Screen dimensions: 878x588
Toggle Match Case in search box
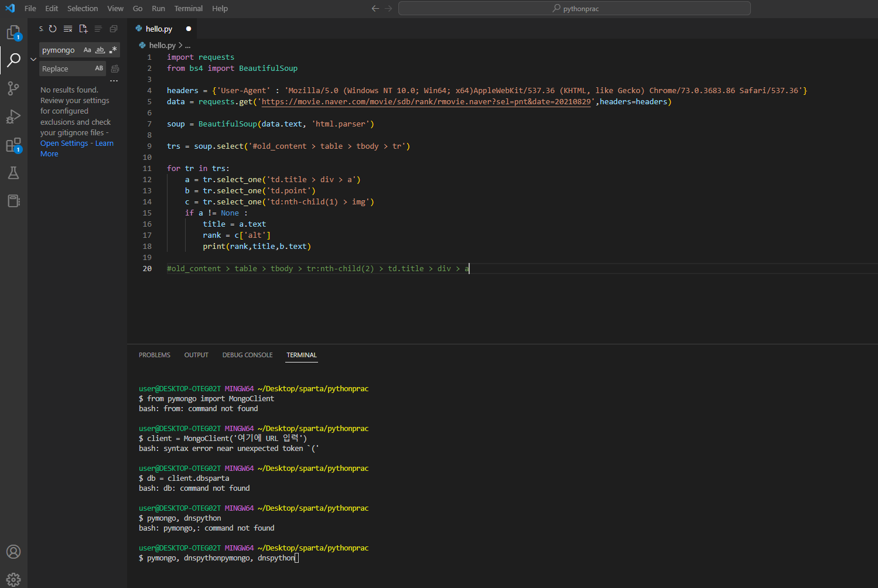click(87, 50)
